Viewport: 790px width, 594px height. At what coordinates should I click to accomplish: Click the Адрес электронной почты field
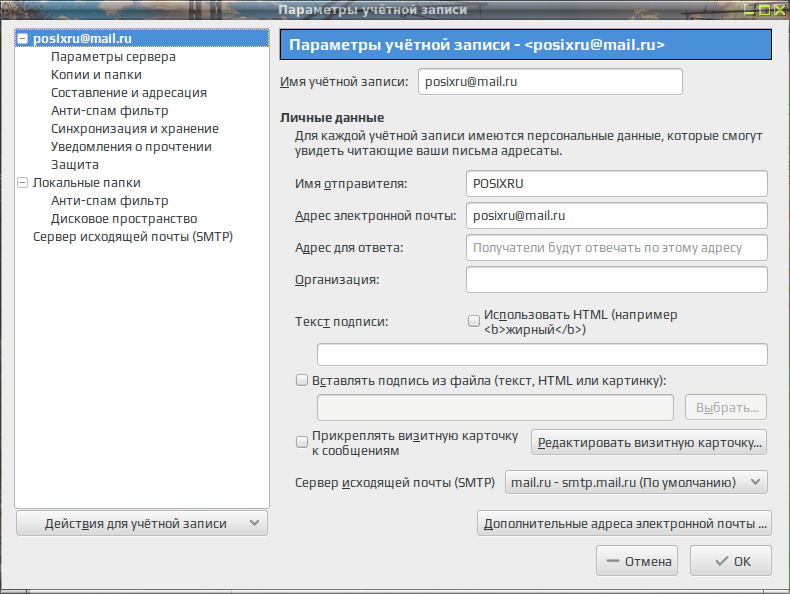(617, 216)
